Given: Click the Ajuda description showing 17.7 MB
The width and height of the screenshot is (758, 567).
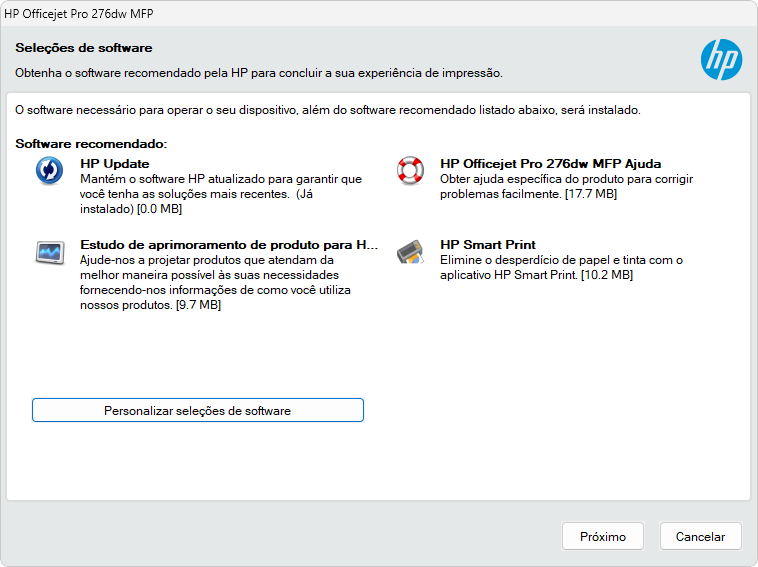Looking at the screenshot, I should point(566,186).
